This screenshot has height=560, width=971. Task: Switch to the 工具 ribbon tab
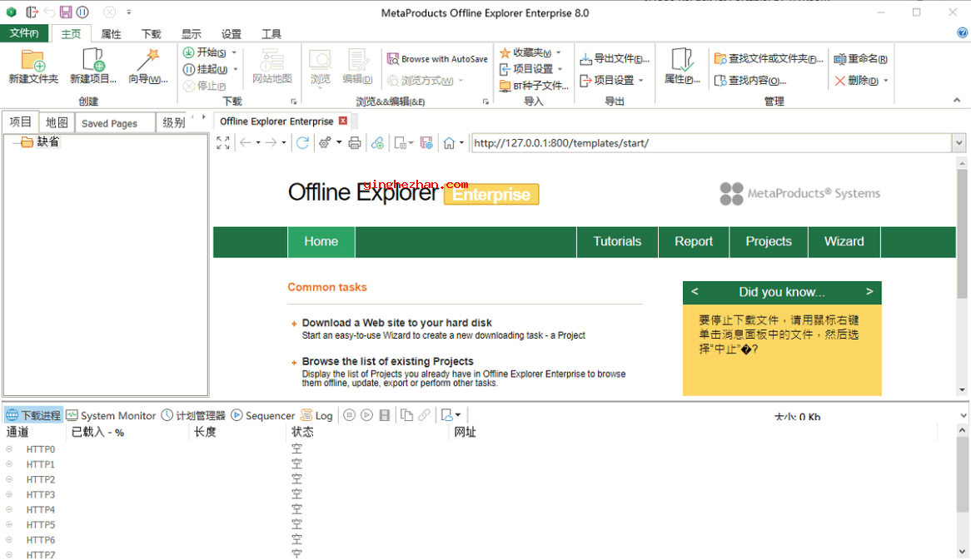coord(271,34)
